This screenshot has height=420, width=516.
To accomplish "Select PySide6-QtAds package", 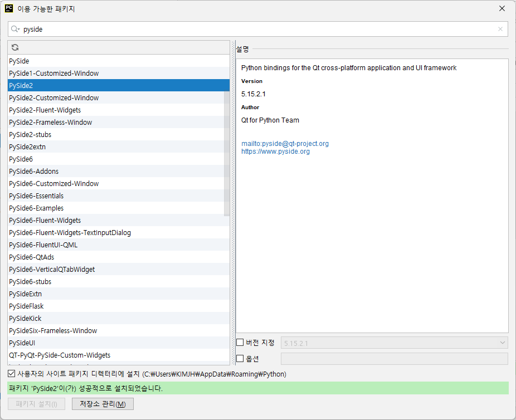I will click(x=119, y=257).
